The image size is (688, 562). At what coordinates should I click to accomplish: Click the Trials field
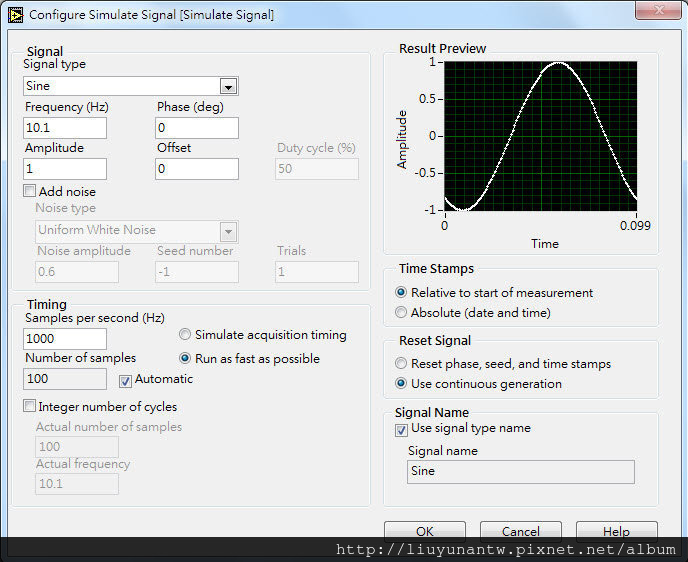click(x=317, y=272)
